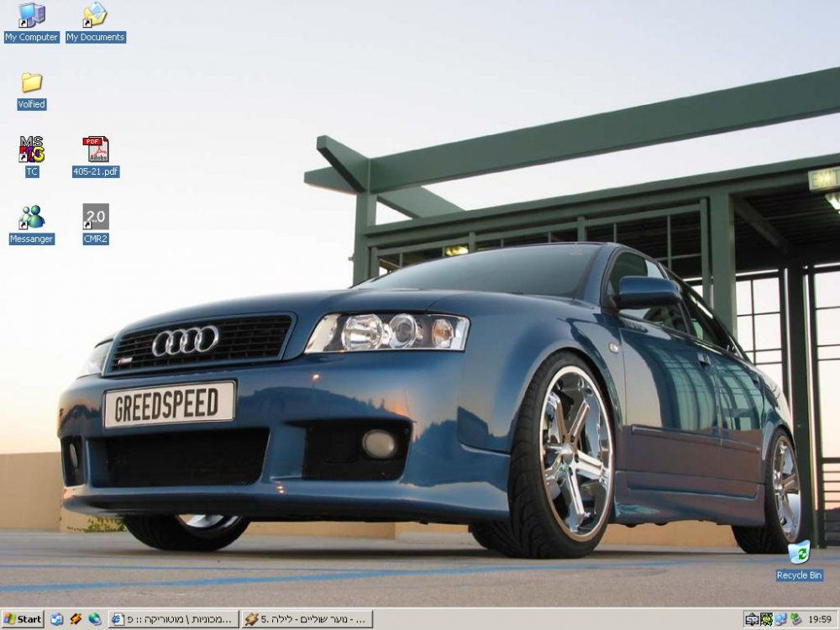This screenshot has height=630, width=840.
Task: Click the green flower tray icon
Action: tap(766, 620)
